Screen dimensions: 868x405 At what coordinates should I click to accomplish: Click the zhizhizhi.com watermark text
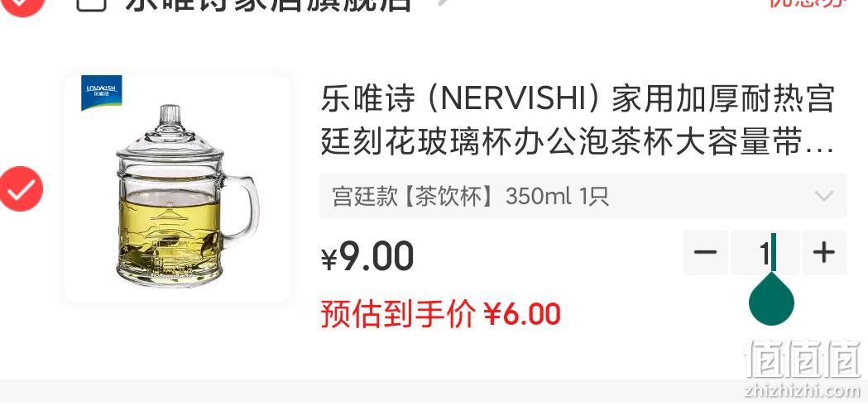[x=803, y=391]
